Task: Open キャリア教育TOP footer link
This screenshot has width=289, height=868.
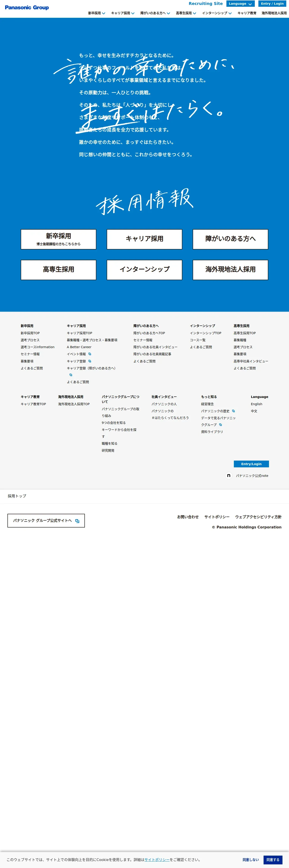Action: 33,404
